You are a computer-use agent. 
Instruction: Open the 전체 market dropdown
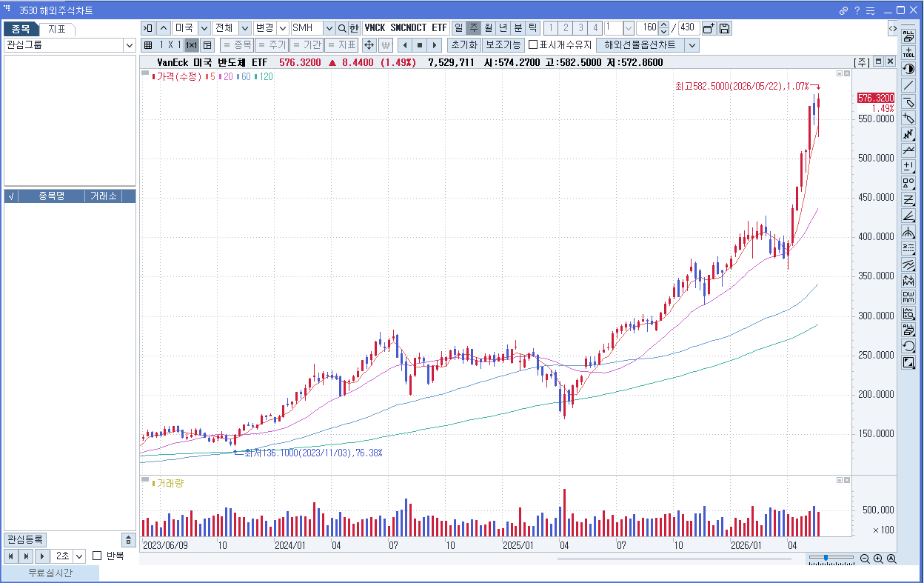[x=245, y=27]
